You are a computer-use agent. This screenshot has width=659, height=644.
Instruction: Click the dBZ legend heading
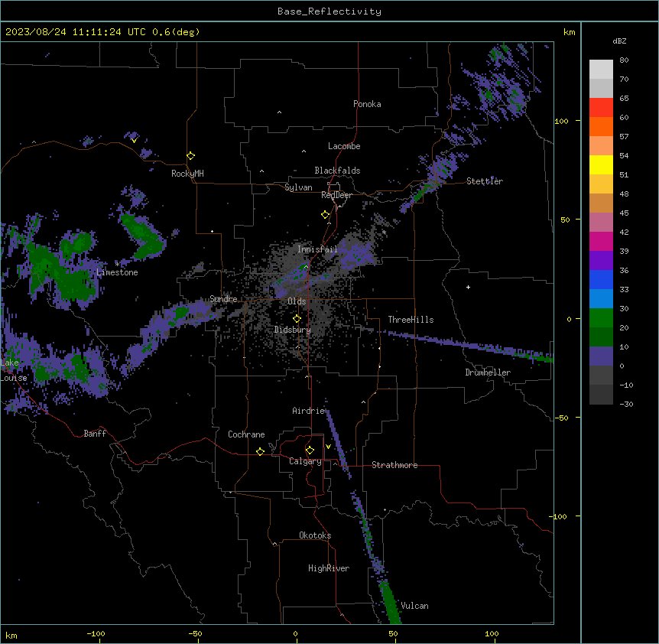click(619, 41)
